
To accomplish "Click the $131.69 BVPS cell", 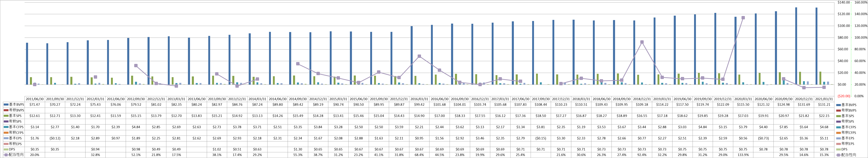I will (804, 105).
